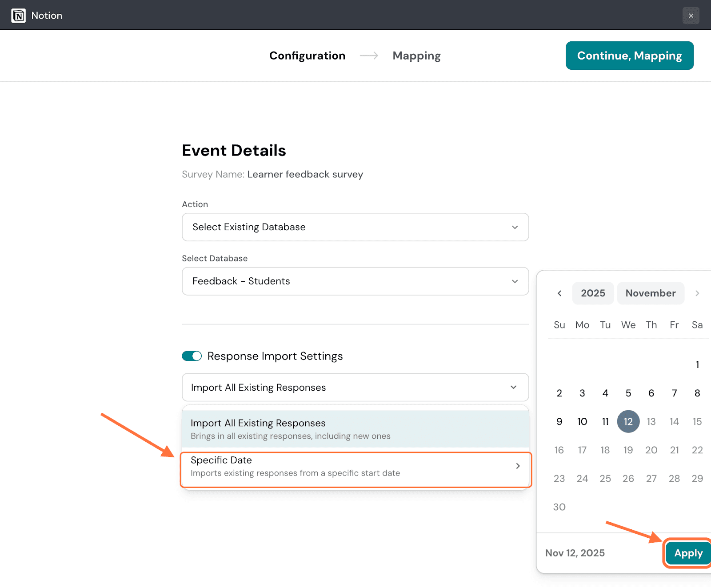Select the Configuration step
711x588 pixels.
click(307, 56)
